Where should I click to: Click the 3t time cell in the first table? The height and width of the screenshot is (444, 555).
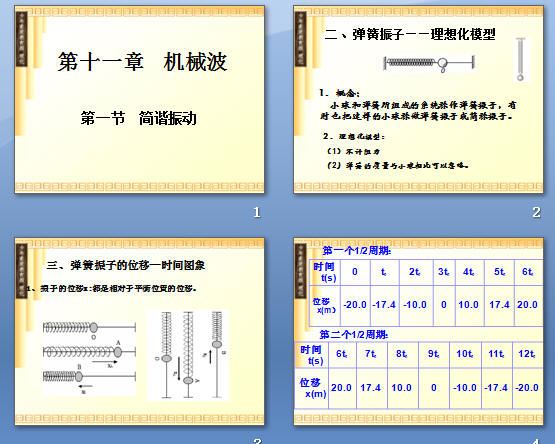pyautogui.click(x=444, y=272)
